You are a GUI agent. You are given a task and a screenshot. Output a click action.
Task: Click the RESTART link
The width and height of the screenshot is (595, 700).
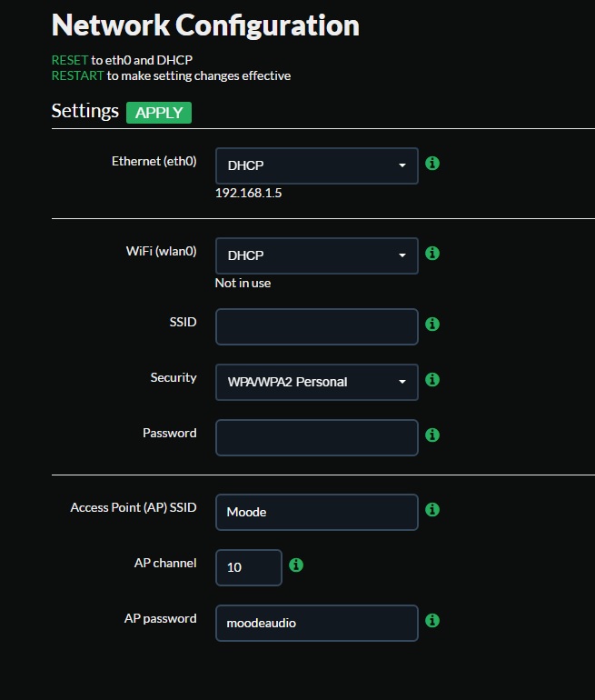point(77,75)
